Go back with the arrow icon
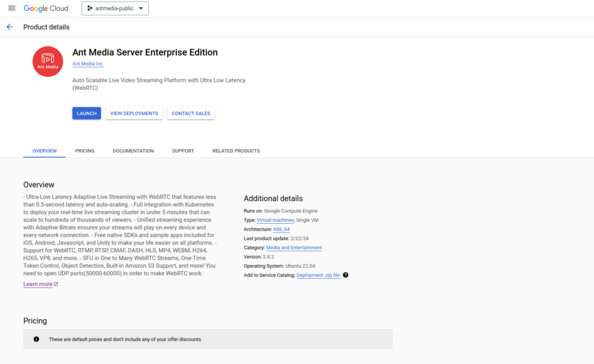 [x=10, y=27]
